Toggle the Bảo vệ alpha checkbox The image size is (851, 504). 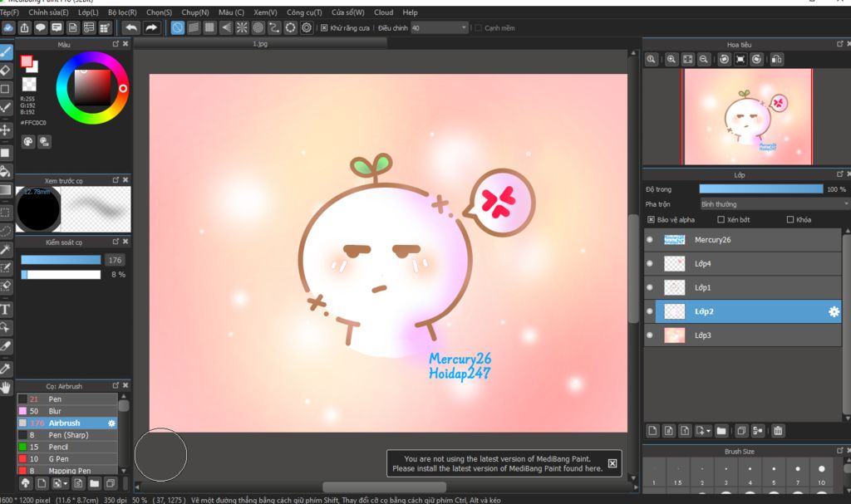pos(651,220)
